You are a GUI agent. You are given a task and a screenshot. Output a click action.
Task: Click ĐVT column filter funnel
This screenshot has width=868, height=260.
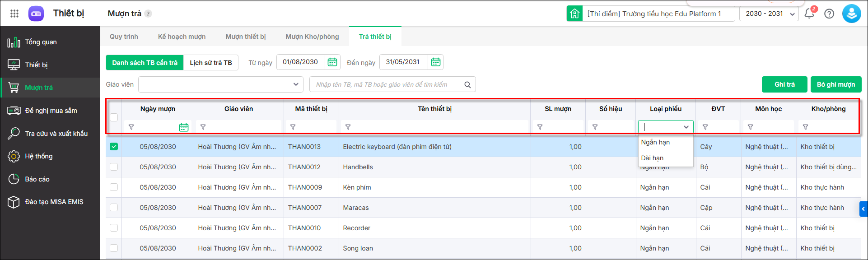tap(705, 127)
